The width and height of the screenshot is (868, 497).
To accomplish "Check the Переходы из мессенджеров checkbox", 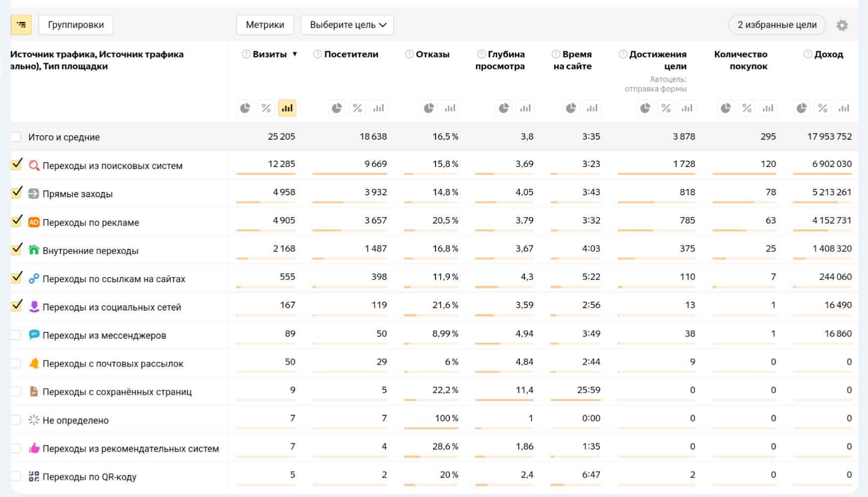I will tap(16, 335).
